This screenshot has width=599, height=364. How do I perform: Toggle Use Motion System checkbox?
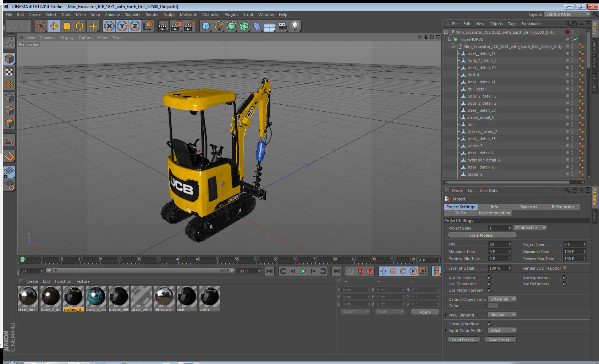(490, 290)
